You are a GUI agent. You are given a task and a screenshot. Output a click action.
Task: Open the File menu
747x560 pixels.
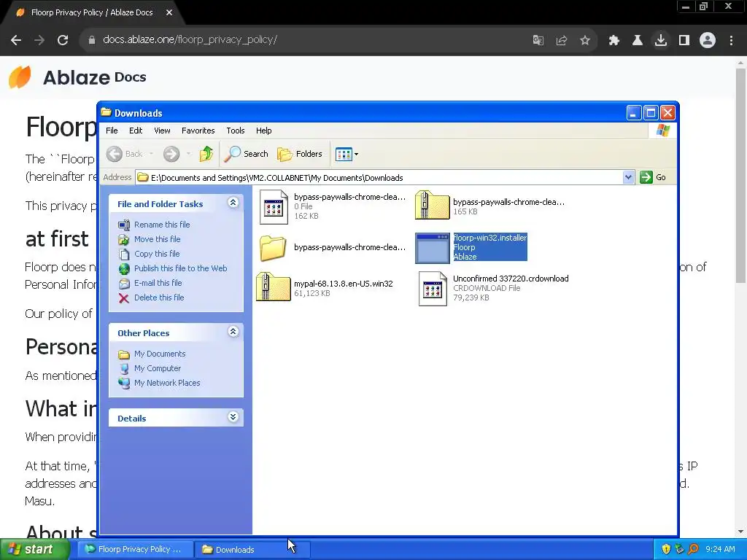(x=112, y=131)
